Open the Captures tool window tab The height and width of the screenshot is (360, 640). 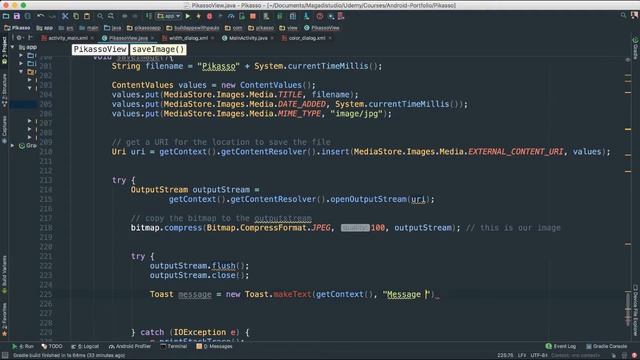pyautogui.click(x=4, y=129)
